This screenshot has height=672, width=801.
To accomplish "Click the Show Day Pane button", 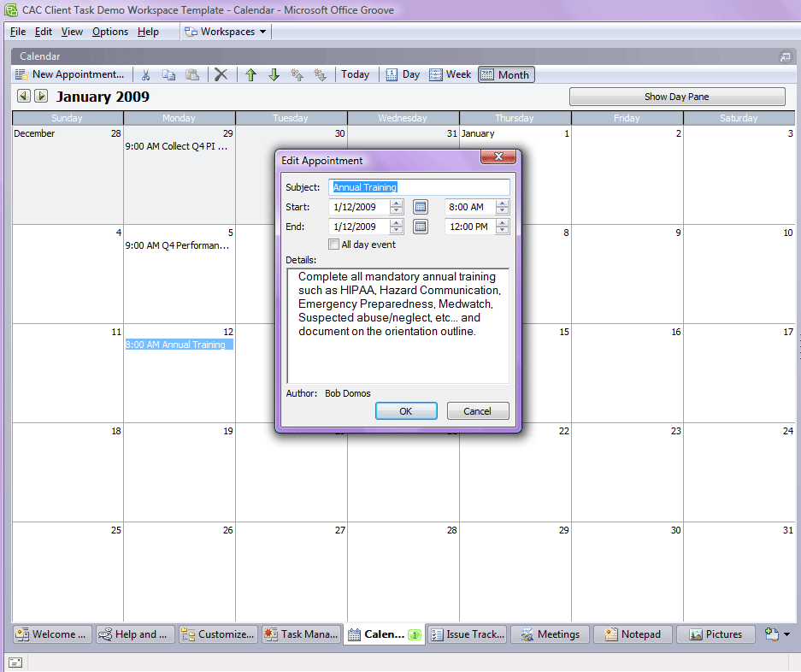I will point(677,97).
